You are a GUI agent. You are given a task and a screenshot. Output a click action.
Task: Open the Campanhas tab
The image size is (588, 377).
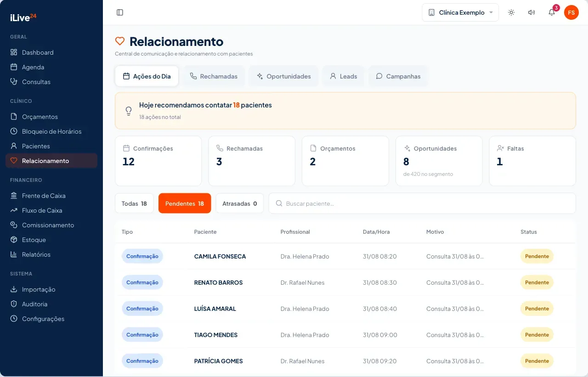point(398,76)
